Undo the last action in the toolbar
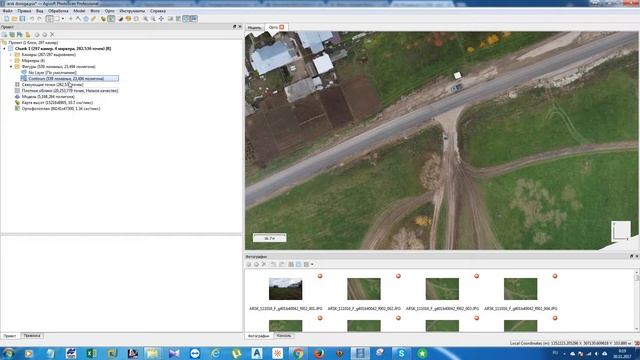The width and height of the screenshot is (640, 360). (32, 19)
